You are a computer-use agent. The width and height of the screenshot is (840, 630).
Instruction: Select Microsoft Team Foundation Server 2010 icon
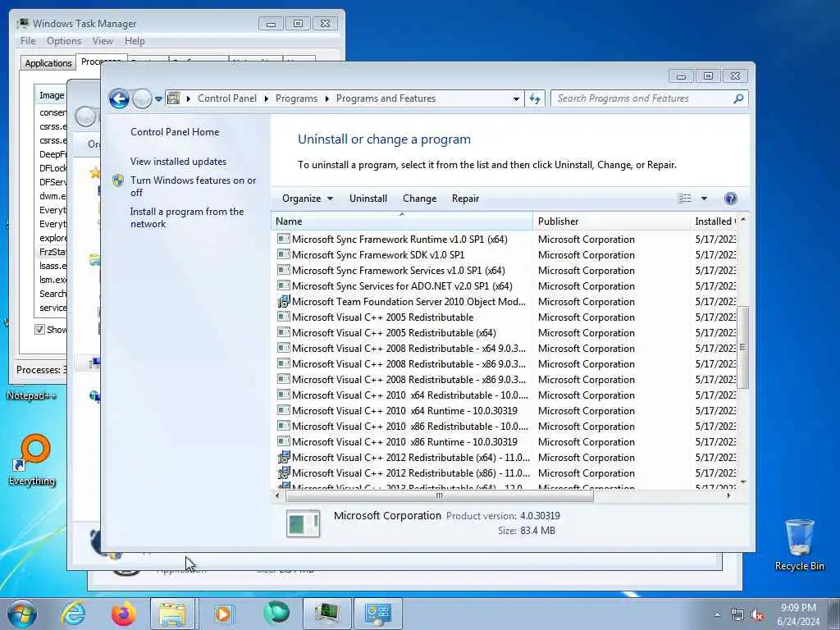click(283, 302)
